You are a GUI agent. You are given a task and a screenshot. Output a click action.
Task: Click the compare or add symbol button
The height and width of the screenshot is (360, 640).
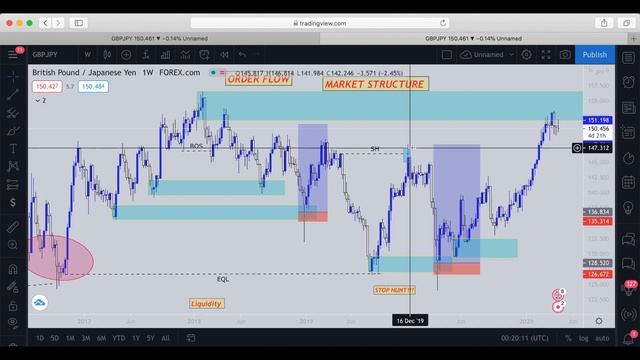coord(126,54)
